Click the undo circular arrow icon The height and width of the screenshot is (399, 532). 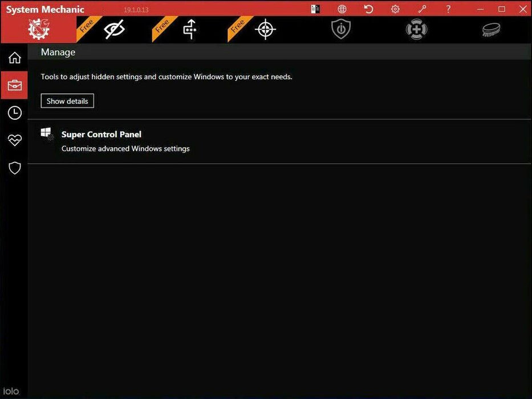point(368,9)
